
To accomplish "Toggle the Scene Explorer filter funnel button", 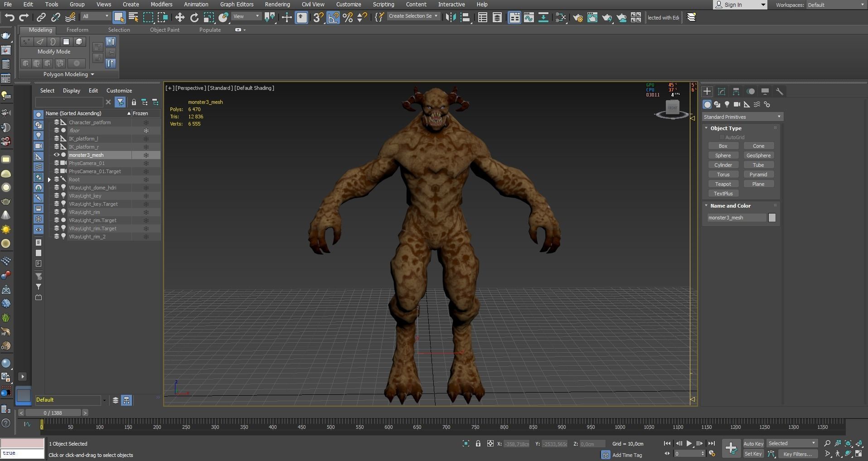I will click(120, 102).
